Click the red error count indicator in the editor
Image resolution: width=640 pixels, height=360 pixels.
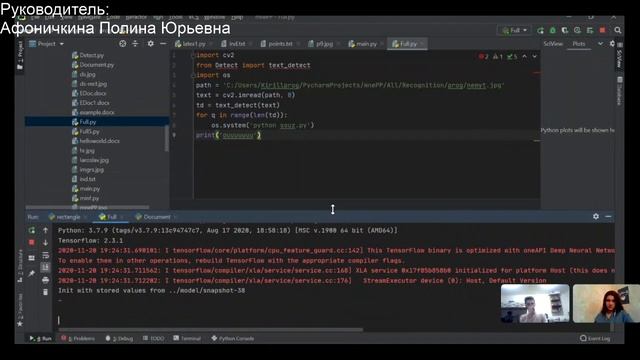(x=483, y=56)
